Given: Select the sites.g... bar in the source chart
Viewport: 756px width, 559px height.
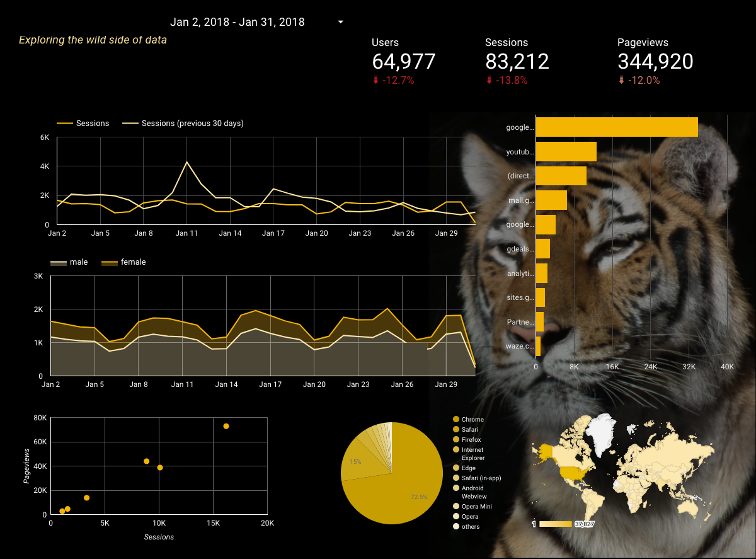Looking at the screenshot, I should pyautogui.click(x=541, y=297).
